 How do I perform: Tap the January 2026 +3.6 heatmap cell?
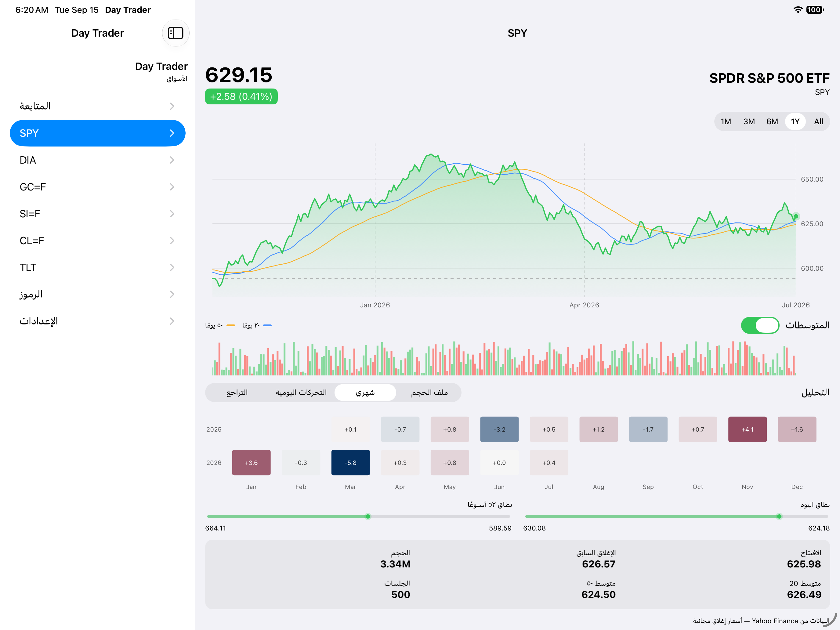[251, 462]
